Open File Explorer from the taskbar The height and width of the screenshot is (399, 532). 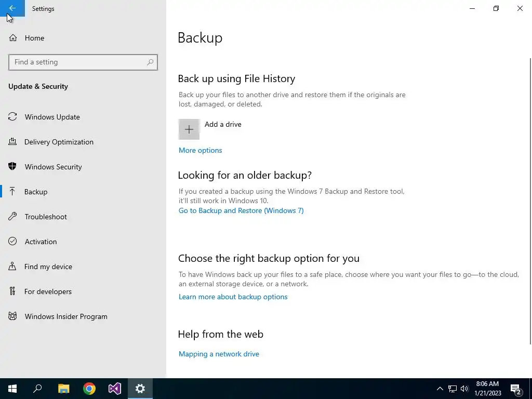63,389
